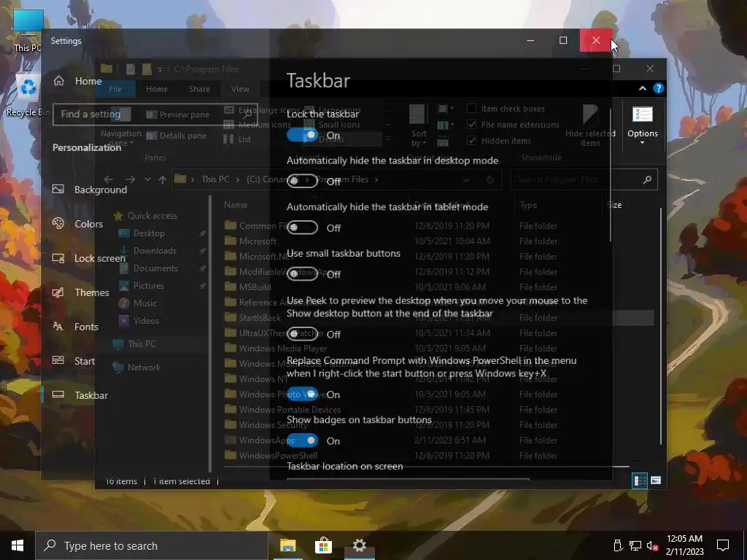Select Taskbar in Settings sidebar
The height and width of the screenshot is (560, 747).
tap(80, 395)
